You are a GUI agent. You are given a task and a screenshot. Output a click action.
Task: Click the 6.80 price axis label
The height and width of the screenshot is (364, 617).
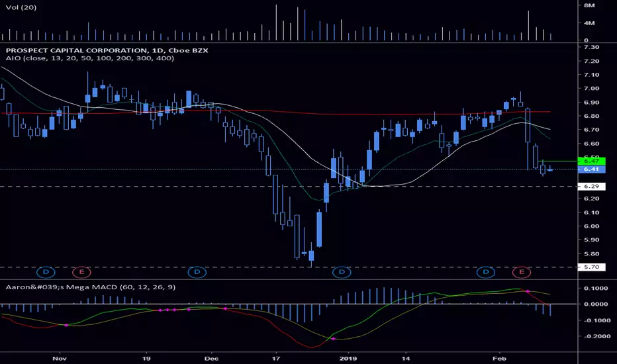pyautogui.click(x=591, y=116)
